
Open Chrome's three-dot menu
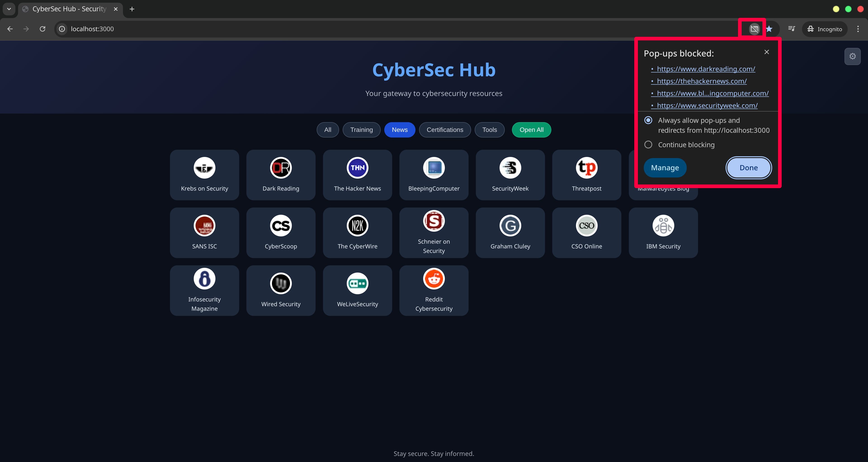tap(858, 29)
